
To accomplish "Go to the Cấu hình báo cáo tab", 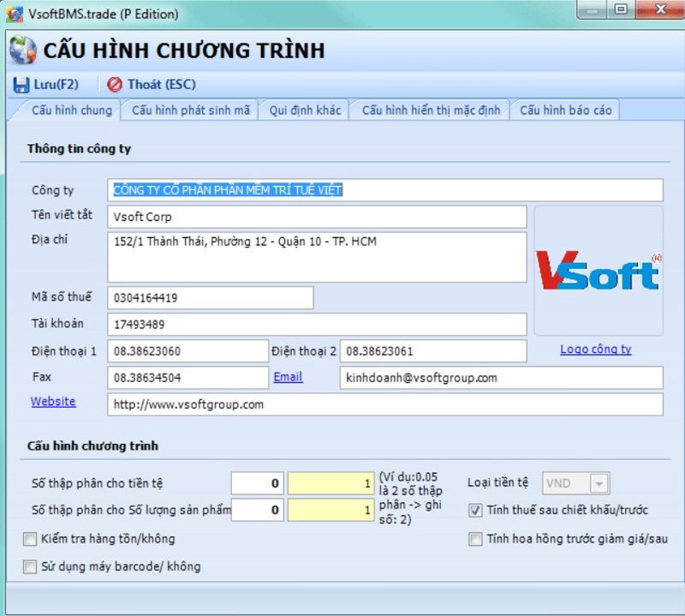I will tap(565, 111).
